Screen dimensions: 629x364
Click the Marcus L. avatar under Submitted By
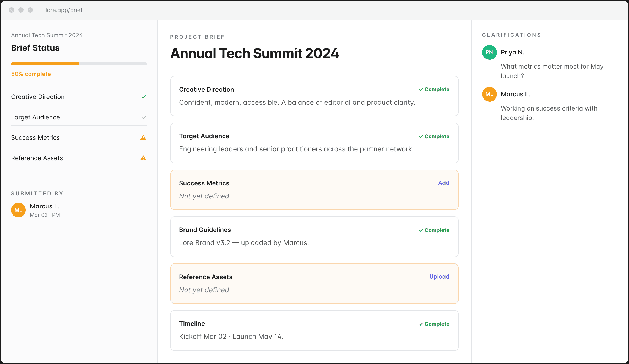tap(18, 210)
